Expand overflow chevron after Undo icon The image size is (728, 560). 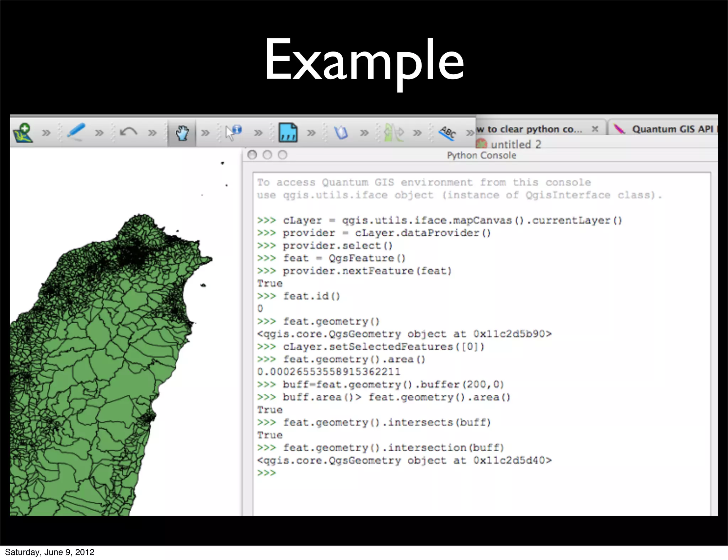point(152,133)
